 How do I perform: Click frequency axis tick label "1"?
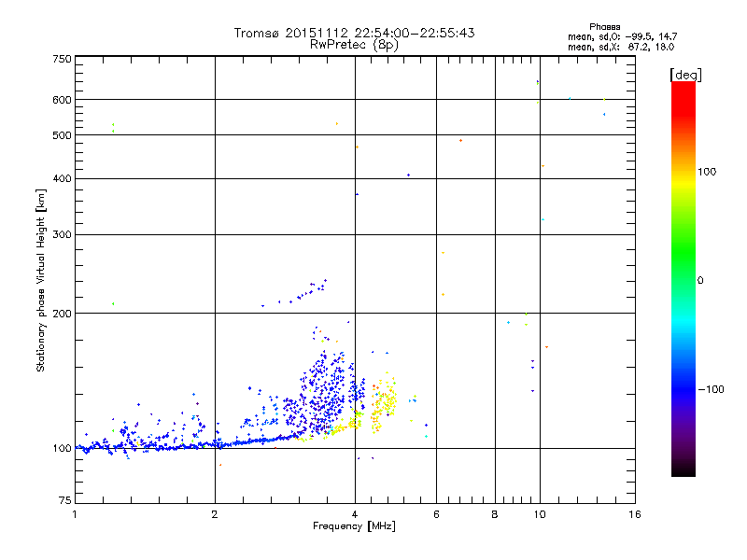(x=75, y=514)
